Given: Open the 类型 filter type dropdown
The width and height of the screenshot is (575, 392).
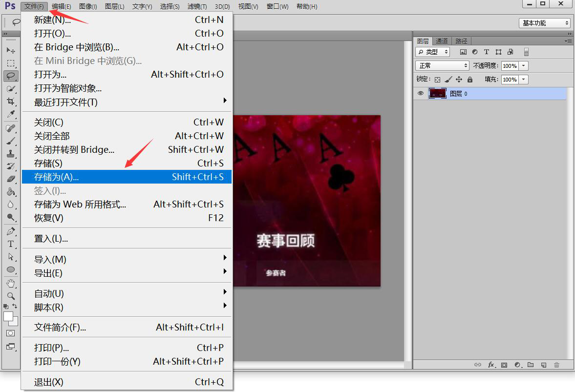Looking at the screenshot, I should 433,52.
